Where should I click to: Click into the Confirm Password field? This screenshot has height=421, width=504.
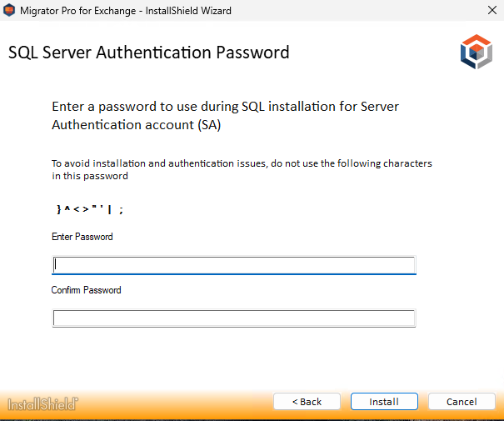tap(233, 318)
